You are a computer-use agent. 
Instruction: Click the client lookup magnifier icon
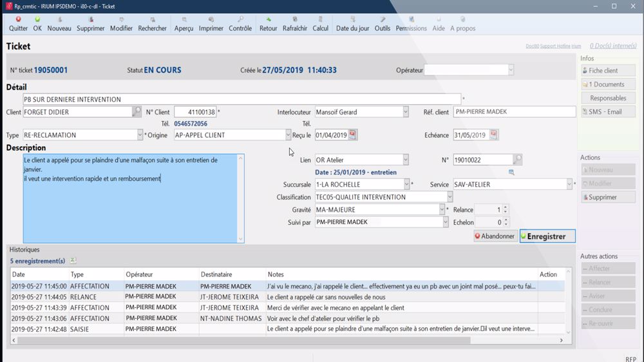click(x=137, y=111)
